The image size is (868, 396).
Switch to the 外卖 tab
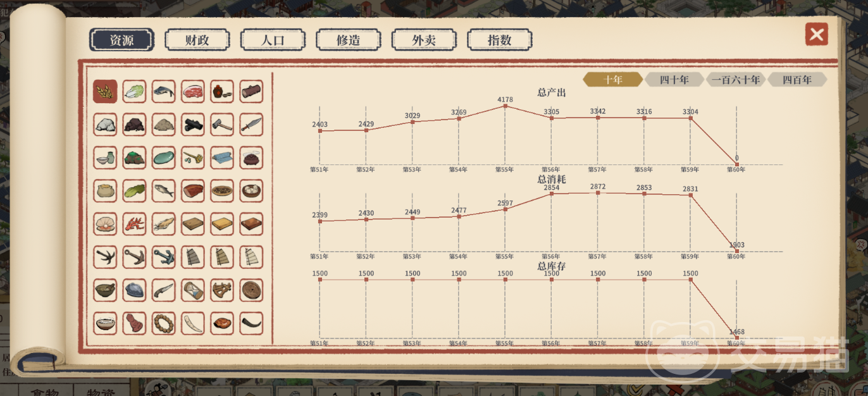click(424, 40)
